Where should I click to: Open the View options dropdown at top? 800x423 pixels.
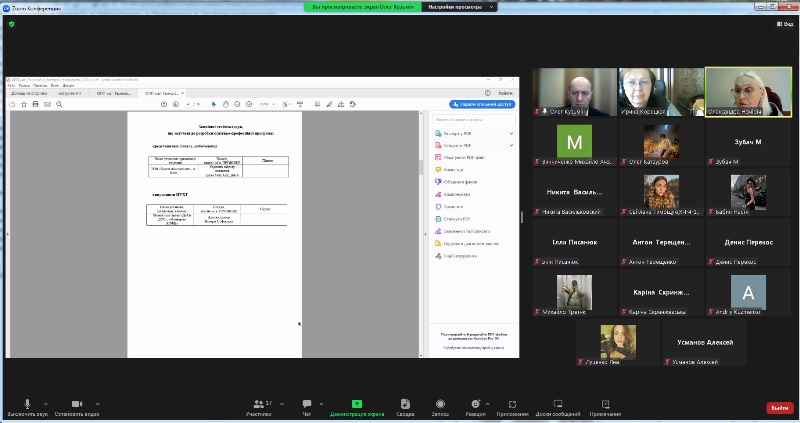point(785,24)
